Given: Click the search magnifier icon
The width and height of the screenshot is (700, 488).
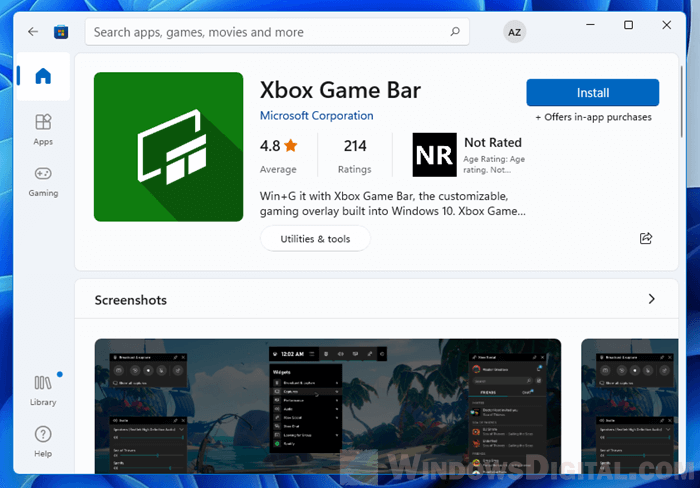Looking at the screenshot, I should 455,32.
